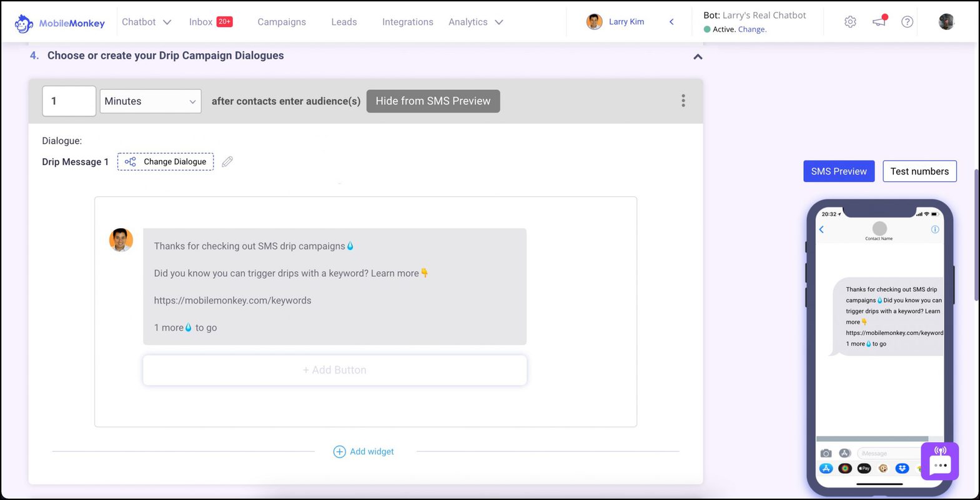Open the three-dot drip options menu
The width and height of the screenshot is (980, 500).
tap(683, 101)
